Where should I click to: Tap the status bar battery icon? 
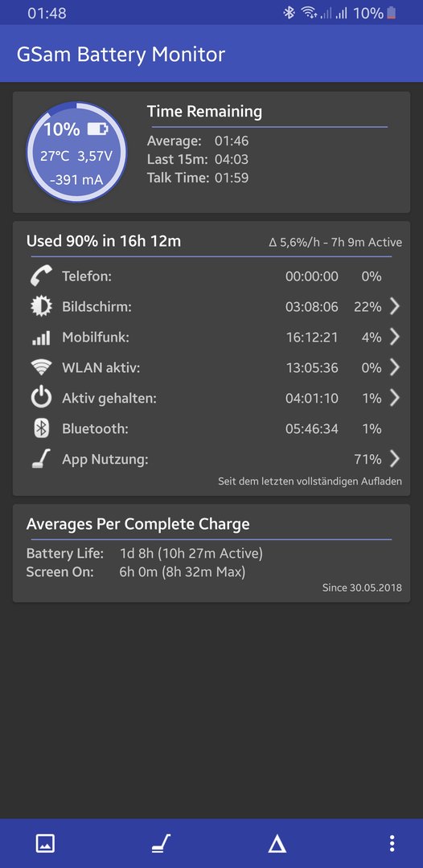click(x=392, y=13)
